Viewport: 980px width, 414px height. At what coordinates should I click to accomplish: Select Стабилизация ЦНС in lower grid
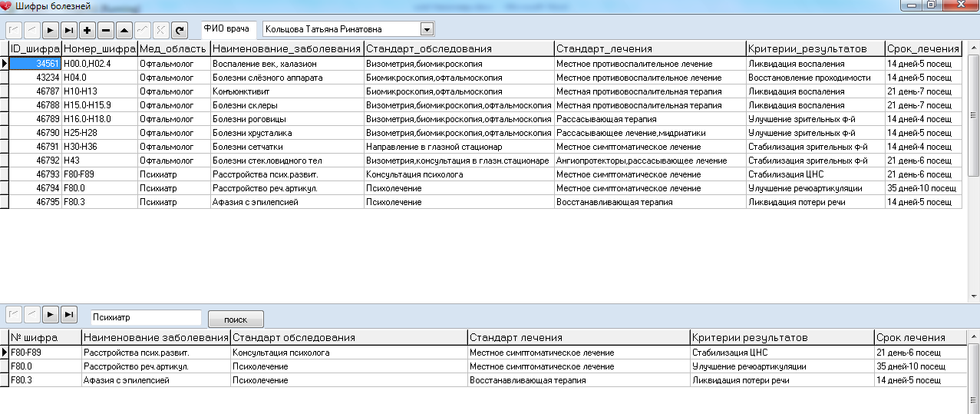click(x=782, y=353)
